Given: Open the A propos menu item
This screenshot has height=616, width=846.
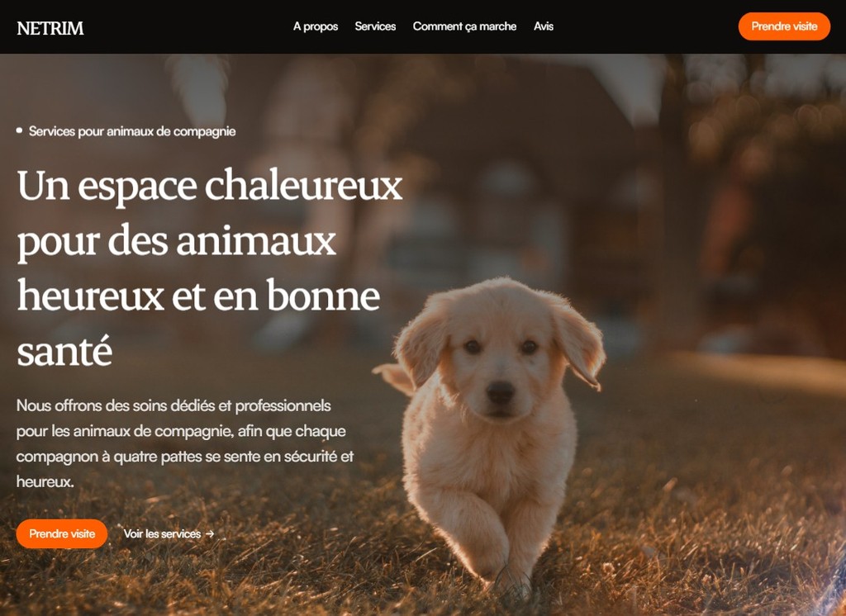Looking at the screenshot, I should pyautogui.click(x=316, y=26).
